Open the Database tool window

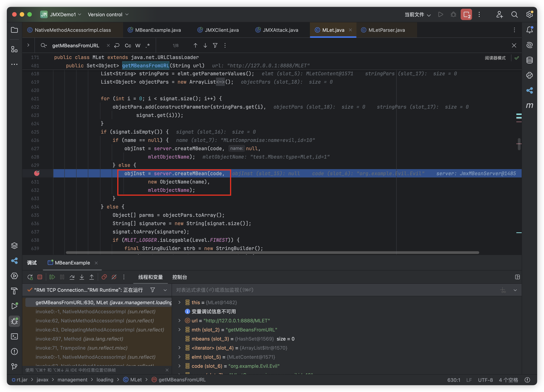(529, 60)
